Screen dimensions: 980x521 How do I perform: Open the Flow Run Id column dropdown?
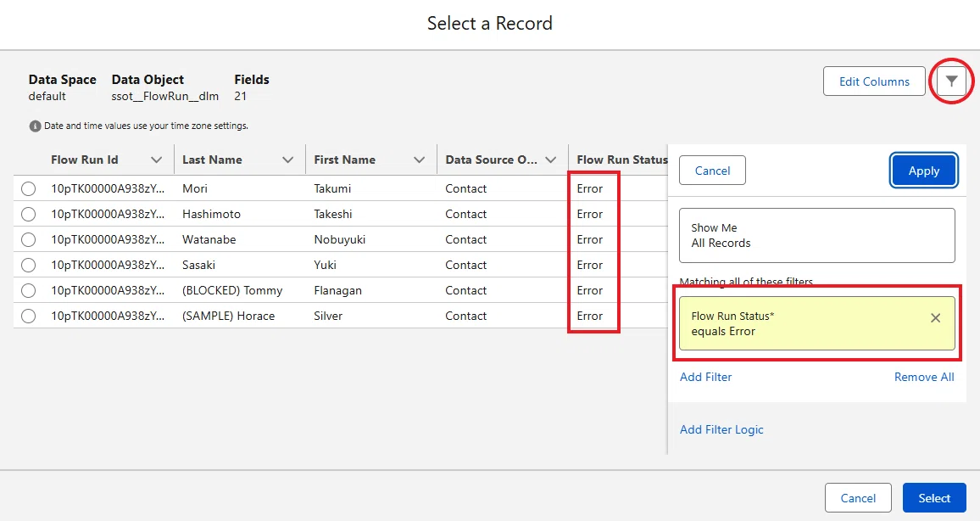click(x=156, y=160)
